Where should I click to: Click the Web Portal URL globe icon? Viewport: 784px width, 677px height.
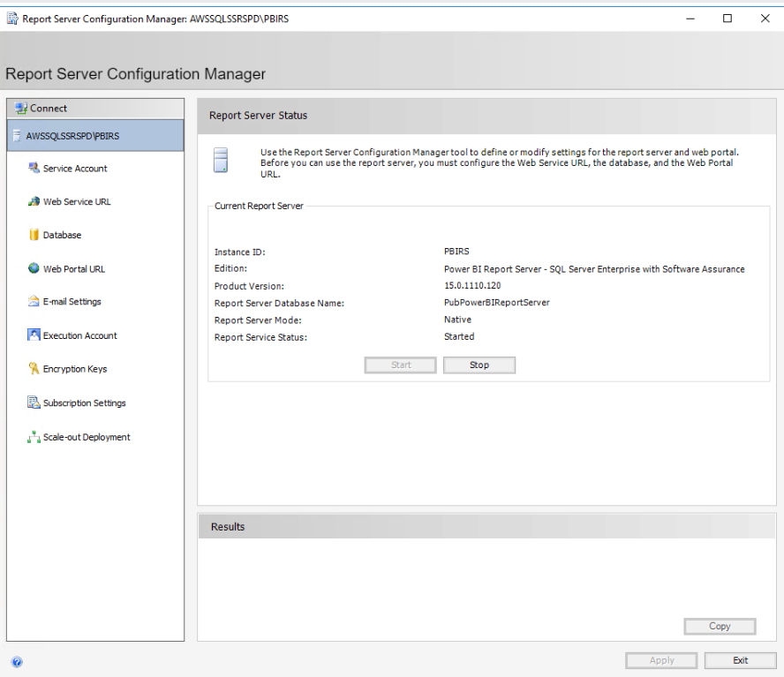tap(34, 268)
